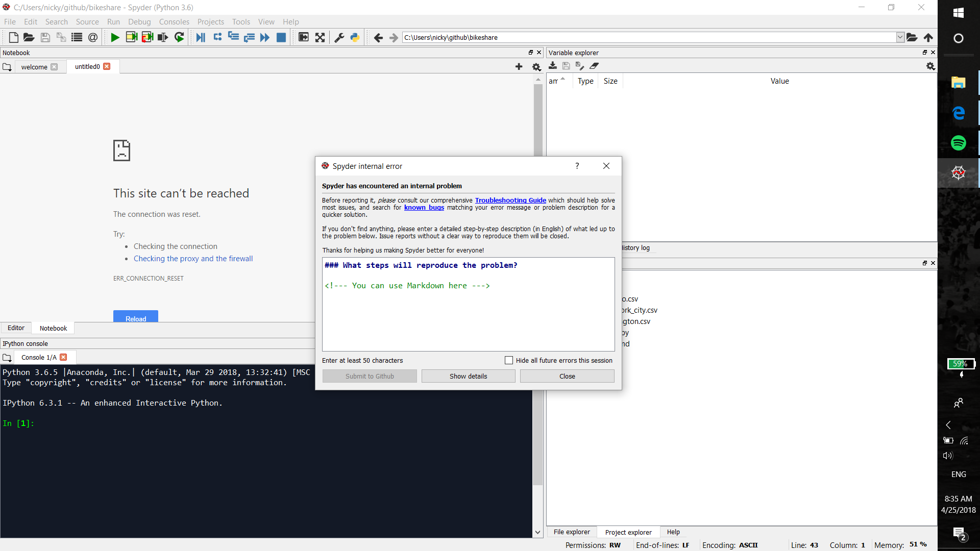The image size is (980, 551).
Task: Open the Variable explorer options menu
Action: click(930, 66)
